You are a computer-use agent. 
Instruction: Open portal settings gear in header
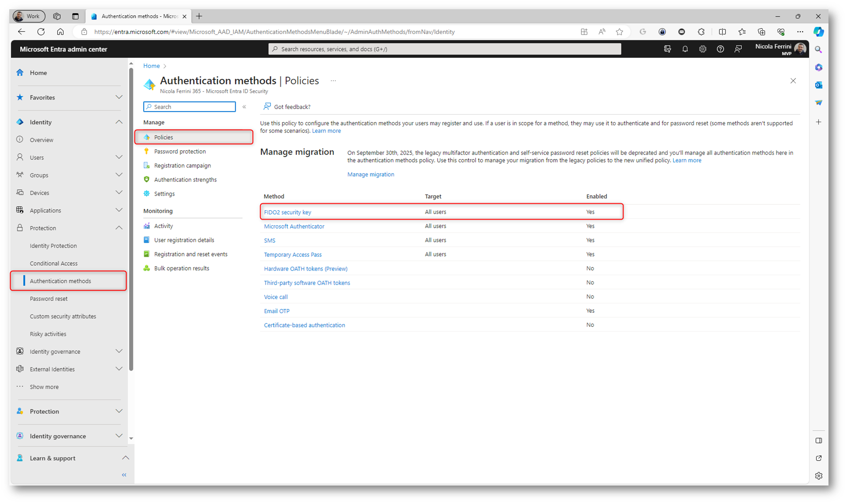(702, 49)
